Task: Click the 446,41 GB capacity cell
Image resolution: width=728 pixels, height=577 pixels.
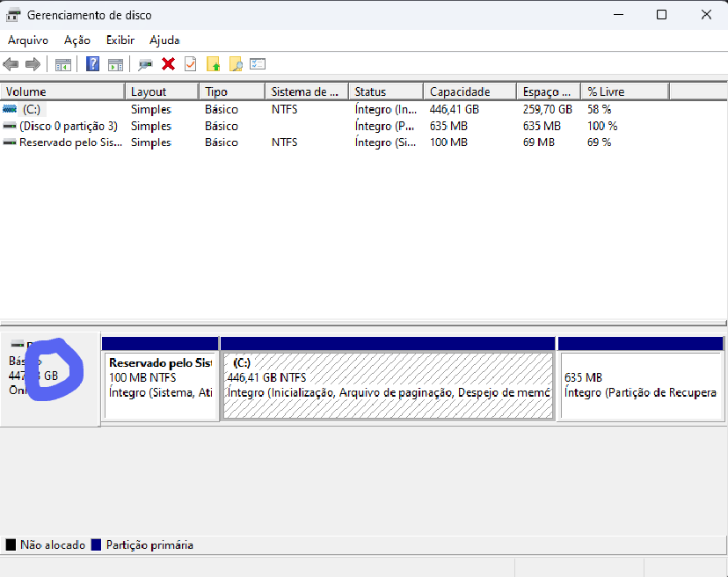Action: point(454,109)
